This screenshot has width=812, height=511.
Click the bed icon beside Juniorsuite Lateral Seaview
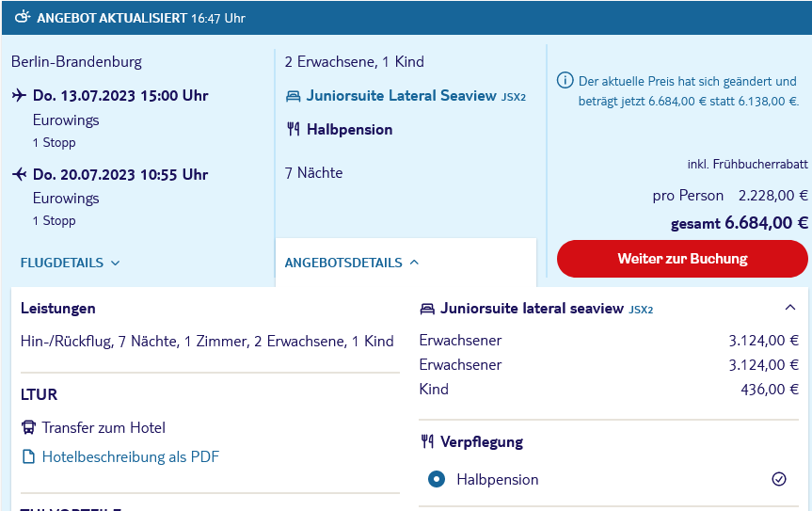point(294,96)
